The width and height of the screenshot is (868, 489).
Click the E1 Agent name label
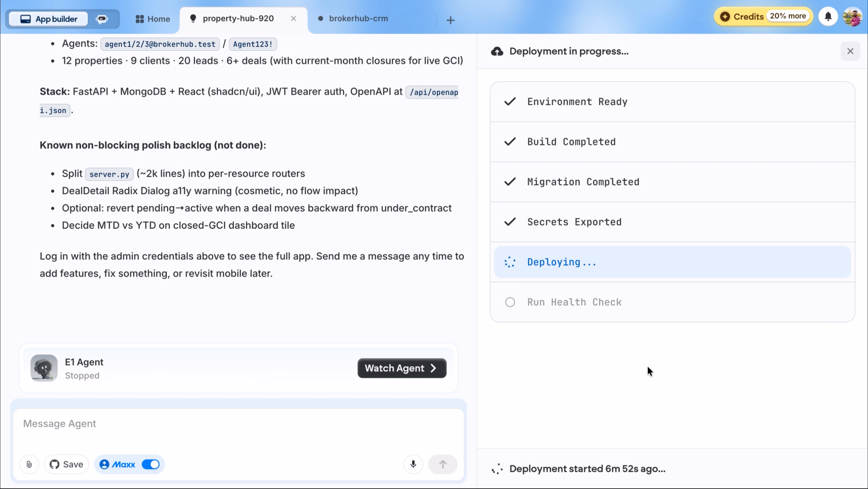tap(84, 362)
